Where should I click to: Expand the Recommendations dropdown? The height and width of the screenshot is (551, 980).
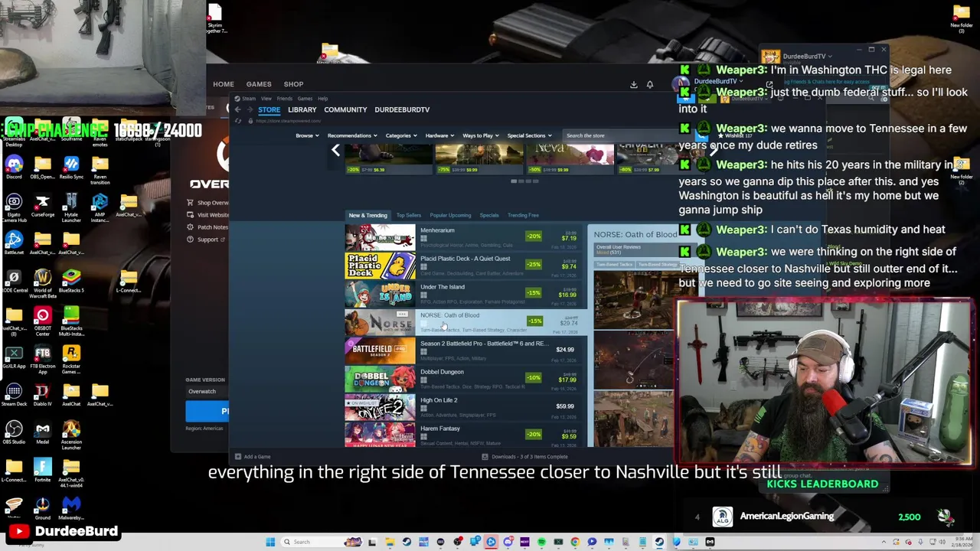coord(351,135)
